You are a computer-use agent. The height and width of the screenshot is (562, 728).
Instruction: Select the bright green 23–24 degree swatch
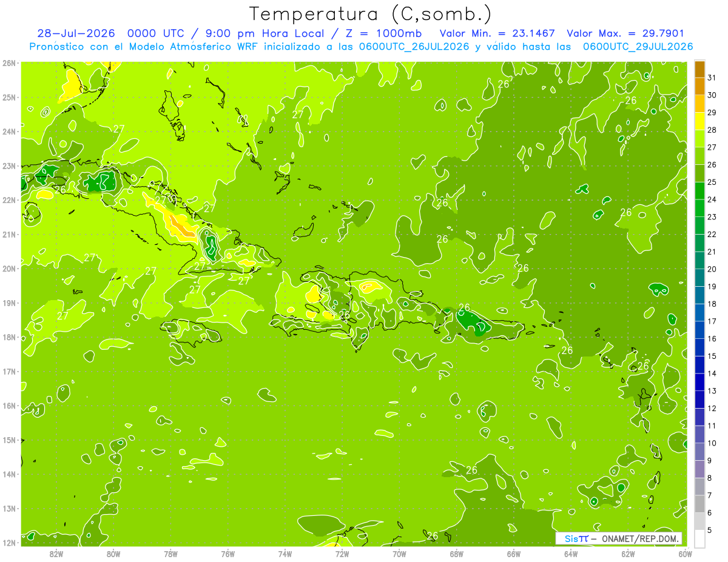coord(699,208)
